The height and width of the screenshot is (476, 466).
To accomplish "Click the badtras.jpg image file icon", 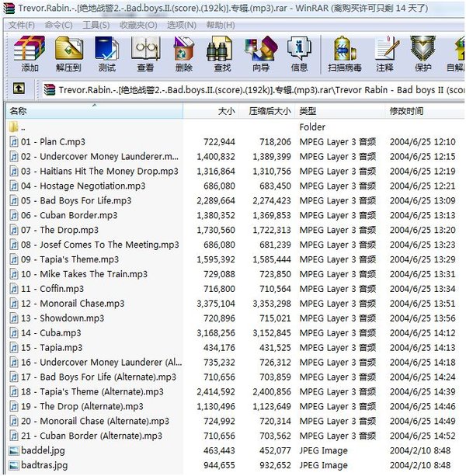I will click(x=14, y=465).
